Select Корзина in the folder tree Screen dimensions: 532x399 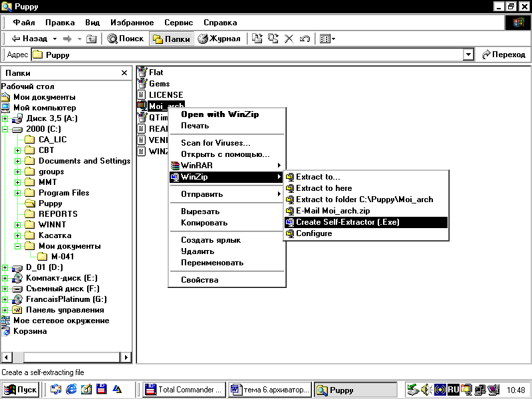click(25, 331)
